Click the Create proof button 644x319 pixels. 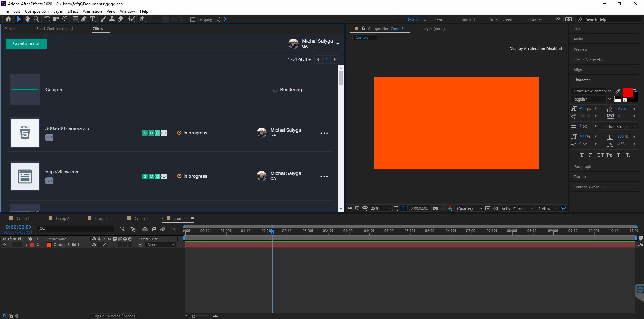26,44
